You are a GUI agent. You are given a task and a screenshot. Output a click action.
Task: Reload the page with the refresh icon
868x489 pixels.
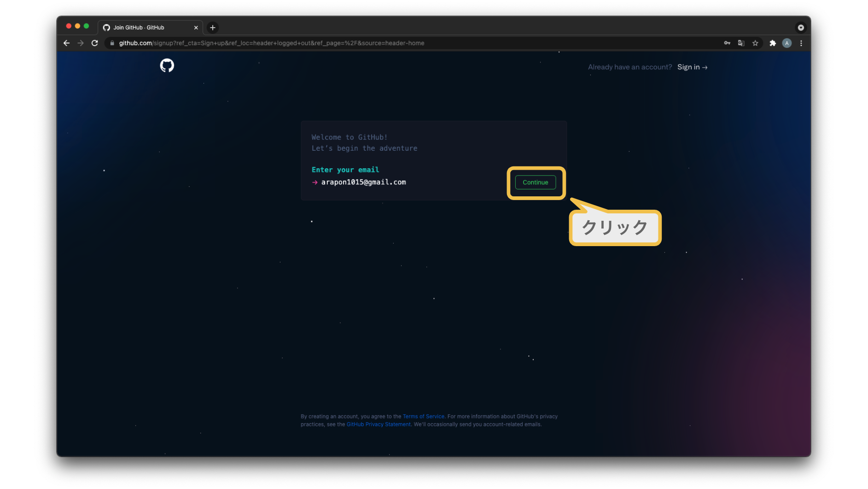coord(95,43)
